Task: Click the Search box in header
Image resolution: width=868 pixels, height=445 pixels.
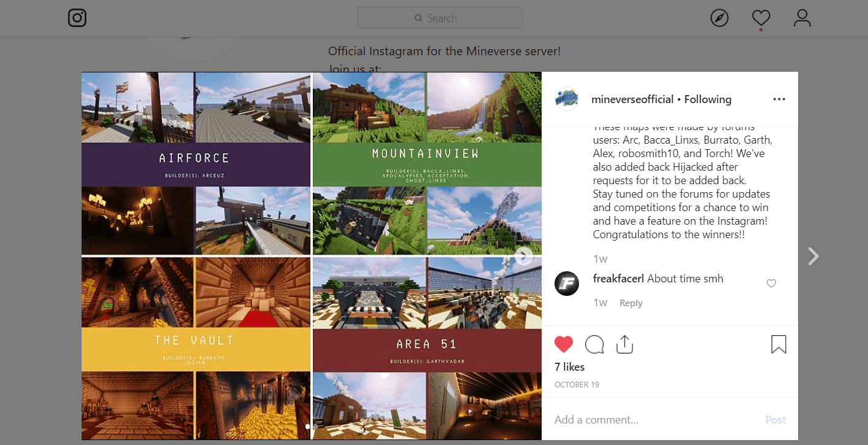Action: coord(439,18)
